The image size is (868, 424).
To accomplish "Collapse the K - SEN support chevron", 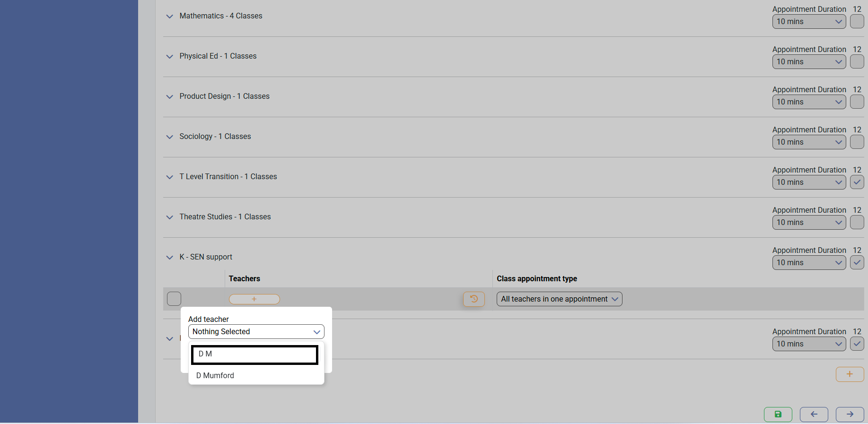I will (x=170, y=257).
